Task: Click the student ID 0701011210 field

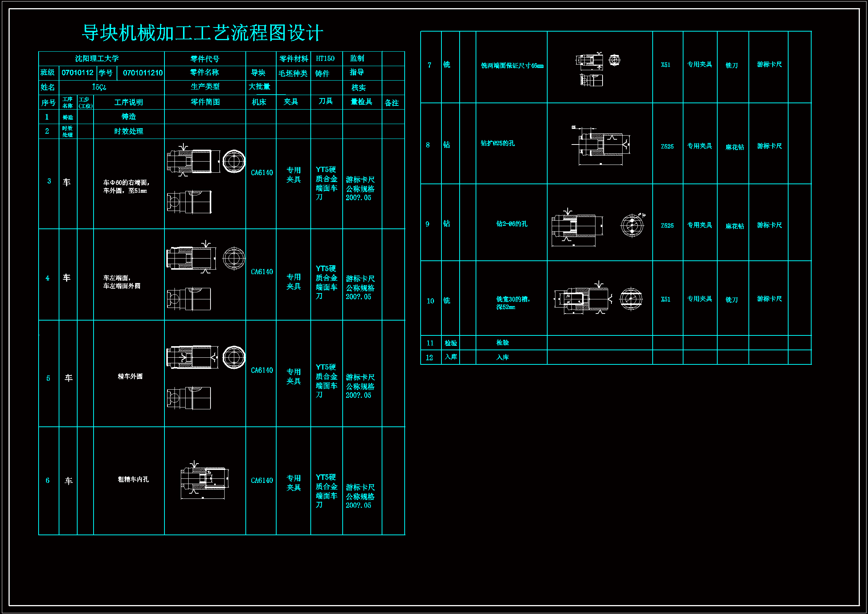Action: (143, 73)
